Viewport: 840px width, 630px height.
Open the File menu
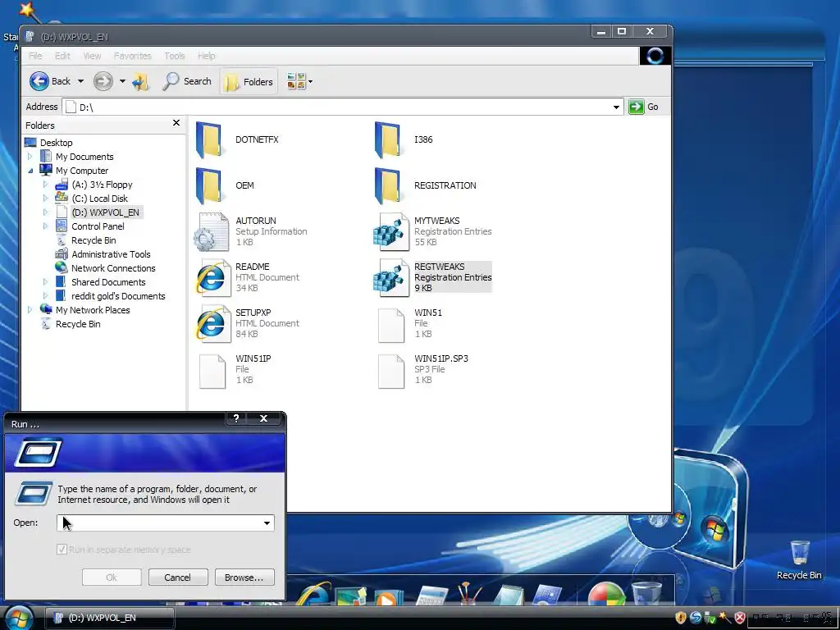point(35,56)
